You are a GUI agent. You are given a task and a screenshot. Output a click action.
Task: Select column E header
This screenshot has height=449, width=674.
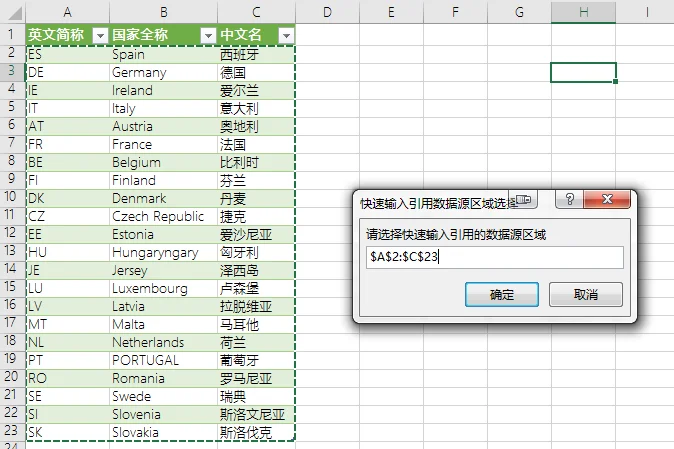tap(391, 12)
